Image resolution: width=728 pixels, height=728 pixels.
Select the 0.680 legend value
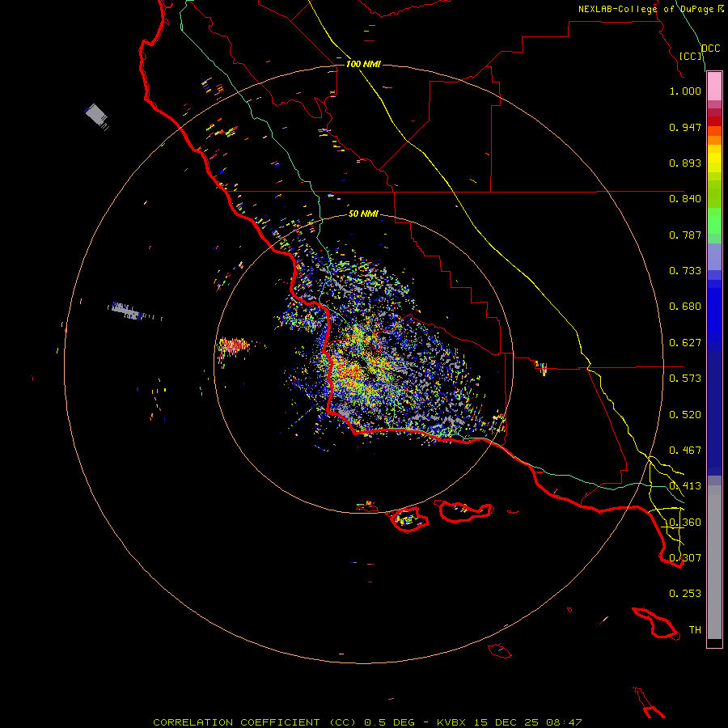(x=685, y=307)
